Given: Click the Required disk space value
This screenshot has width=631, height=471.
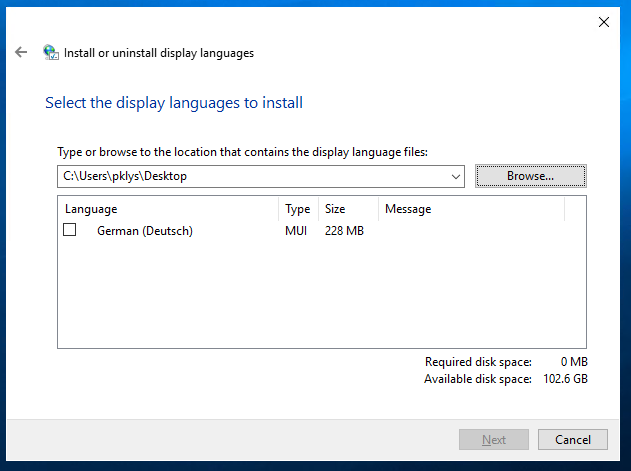Looking at the screenshot, I should click(577, 362).
